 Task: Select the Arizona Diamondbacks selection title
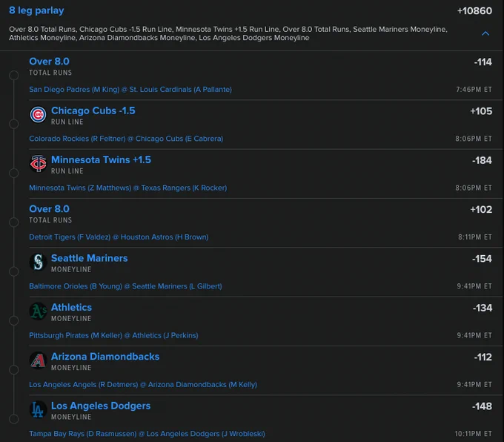105,357
